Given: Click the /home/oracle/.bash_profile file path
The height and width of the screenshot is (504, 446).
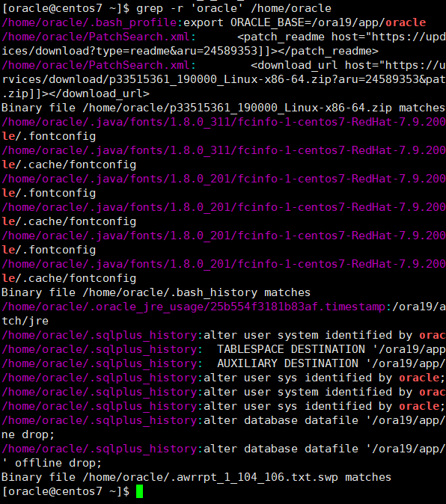Looking at the screenshot, I should 89,22.
